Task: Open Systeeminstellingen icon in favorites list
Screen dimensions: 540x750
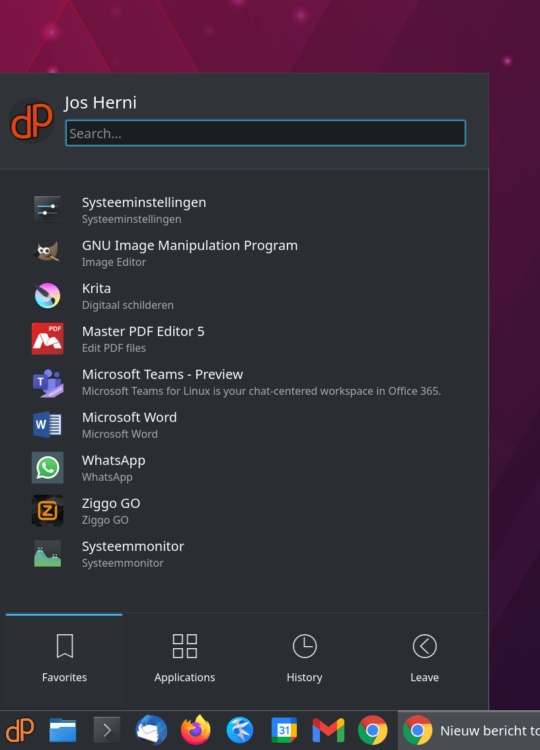Action: pos(47,210)
